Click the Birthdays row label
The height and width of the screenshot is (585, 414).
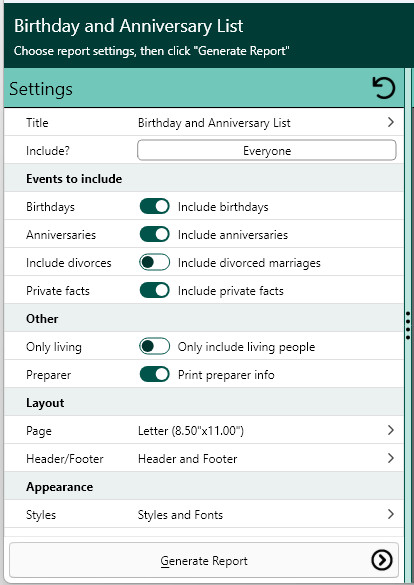(50, 207)
